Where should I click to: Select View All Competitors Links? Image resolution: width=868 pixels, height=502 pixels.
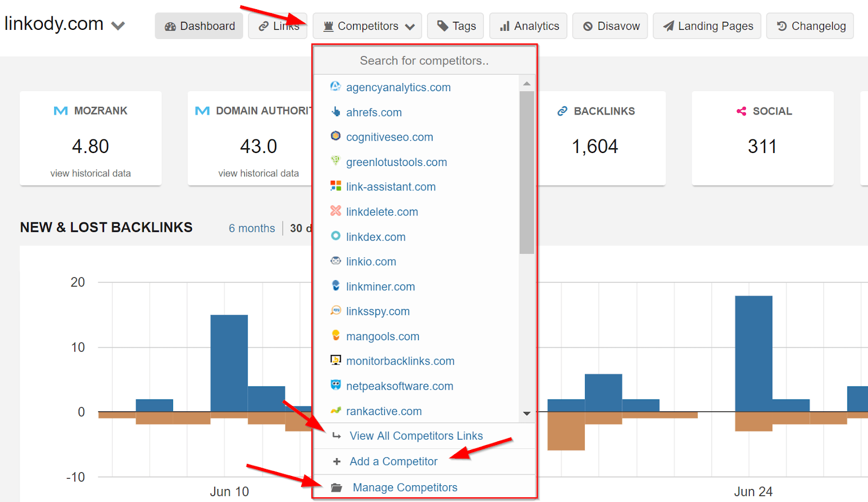pyautogui.click(x=416, y=436)
